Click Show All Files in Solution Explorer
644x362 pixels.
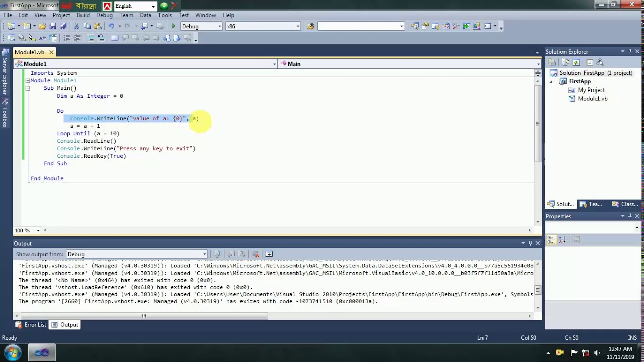click(x=566, y=62)
